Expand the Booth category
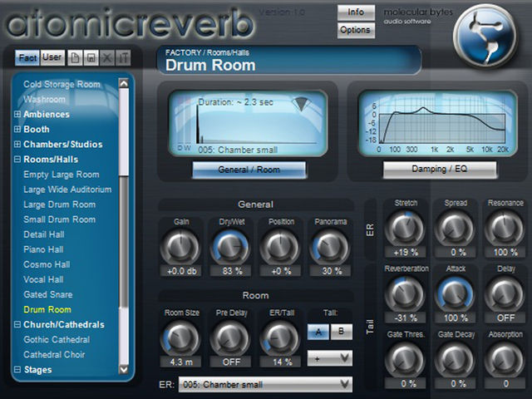This screenshot has width=532, height=399. [x=17, y=129]
